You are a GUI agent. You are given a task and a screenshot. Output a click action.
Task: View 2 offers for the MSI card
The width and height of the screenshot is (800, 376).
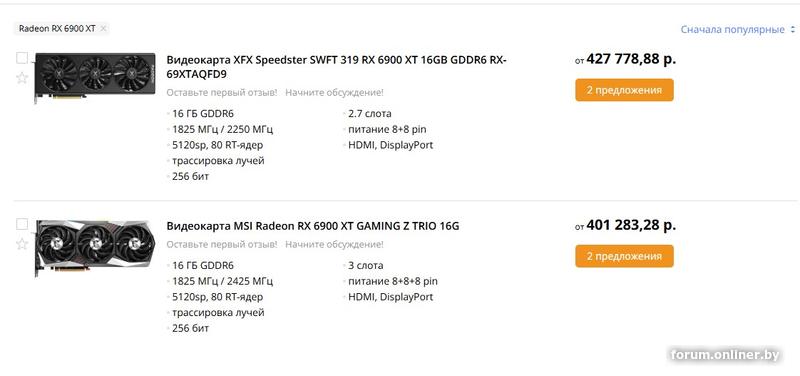click(x=624, y=256)
